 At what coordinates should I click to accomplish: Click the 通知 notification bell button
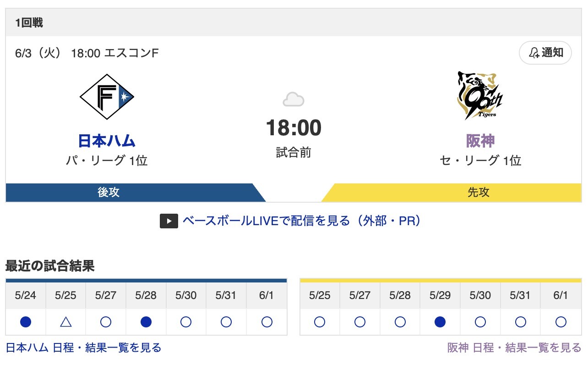point(546,53)
